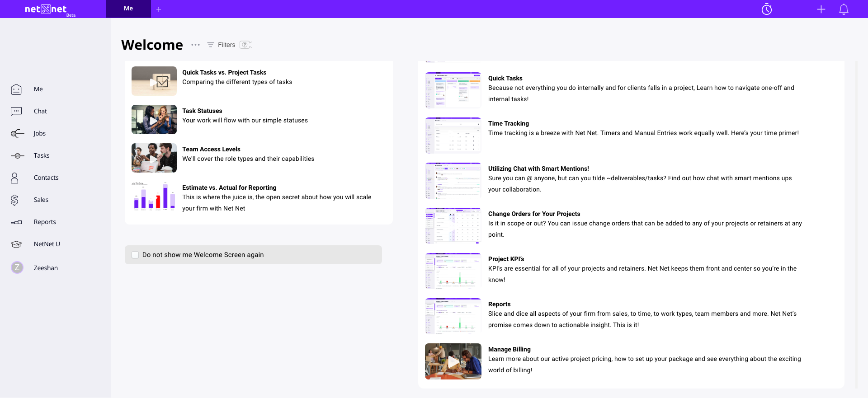Screen dimensions: 868x398
Task: Open the timer stopwatch icon
Action: tap(767, 9)
